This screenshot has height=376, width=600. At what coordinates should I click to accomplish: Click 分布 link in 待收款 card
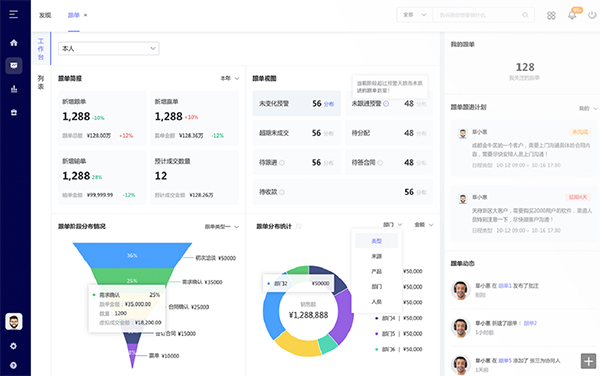point(421,192)
